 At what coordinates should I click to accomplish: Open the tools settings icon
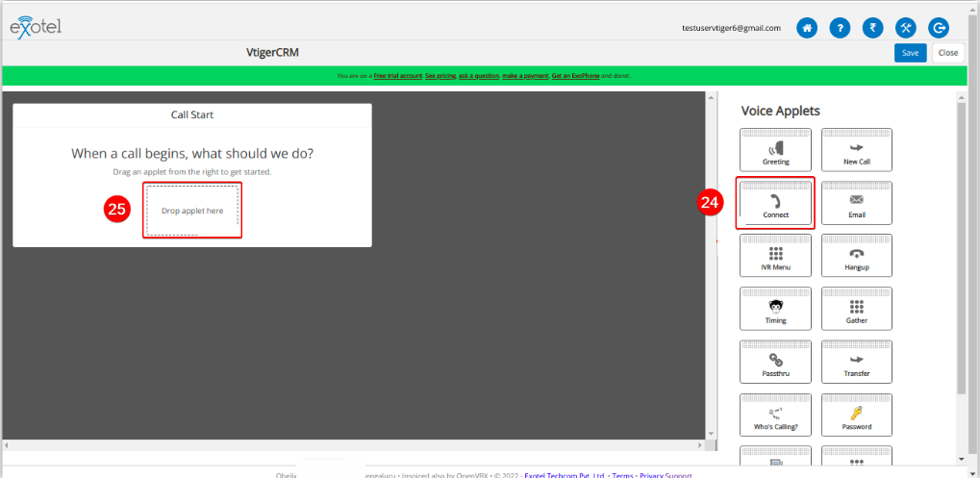906,28
